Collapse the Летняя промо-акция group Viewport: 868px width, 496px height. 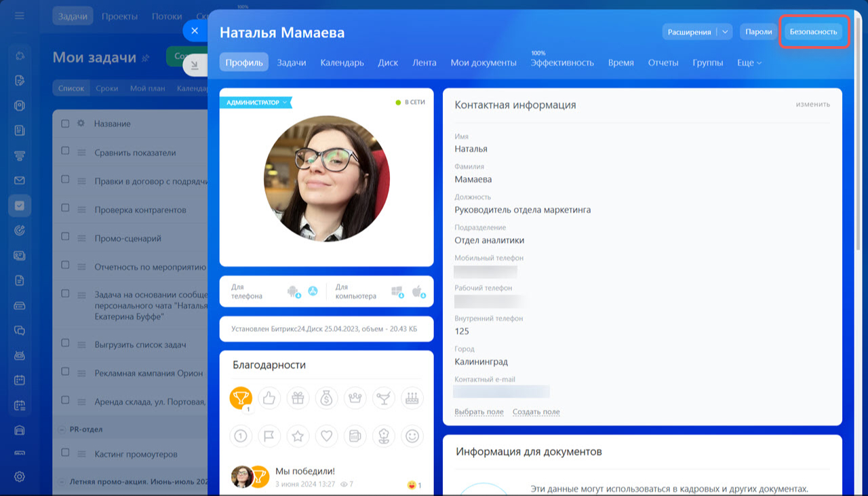(x=62, y=482)
